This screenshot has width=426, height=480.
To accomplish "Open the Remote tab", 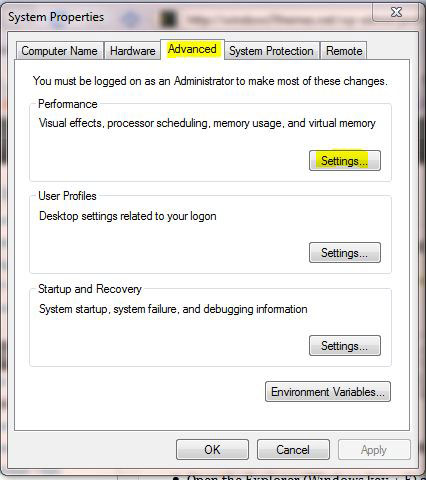I will 344,51.
